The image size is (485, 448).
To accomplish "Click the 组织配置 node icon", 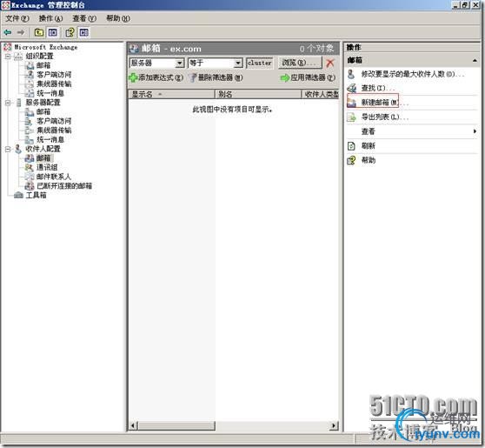I will click(18, 57).
